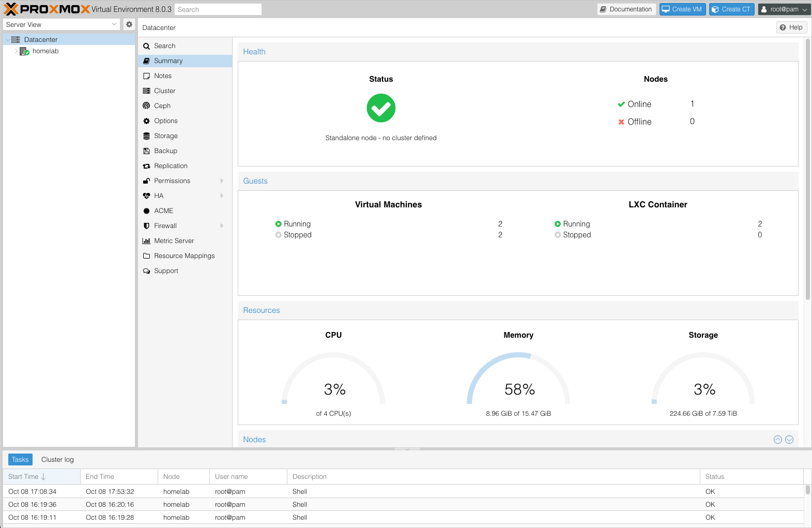Click the task log vertical scrollbar

[x=808, y=489]
